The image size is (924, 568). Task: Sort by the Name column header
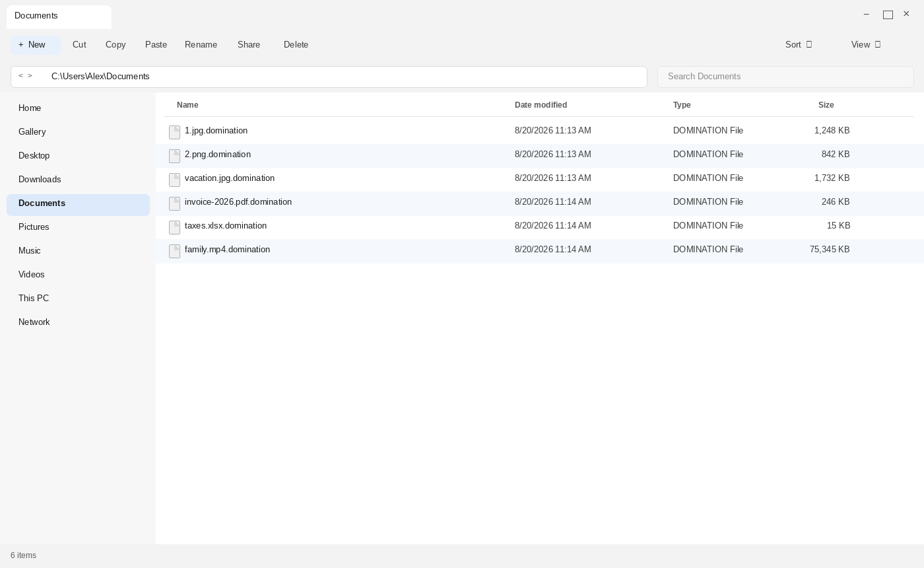click(187, 105)
